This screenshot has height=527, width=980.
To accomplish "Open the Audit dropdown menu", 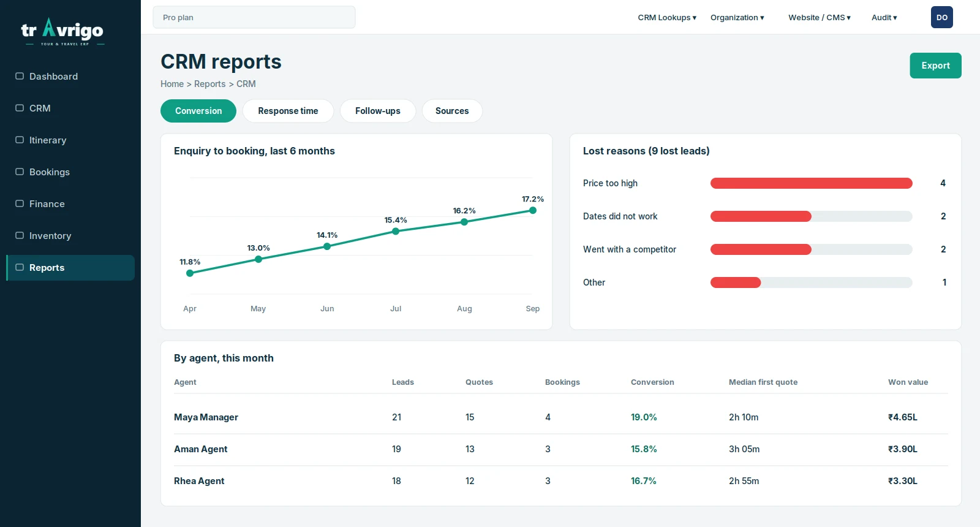I will [x=884, y=17].
